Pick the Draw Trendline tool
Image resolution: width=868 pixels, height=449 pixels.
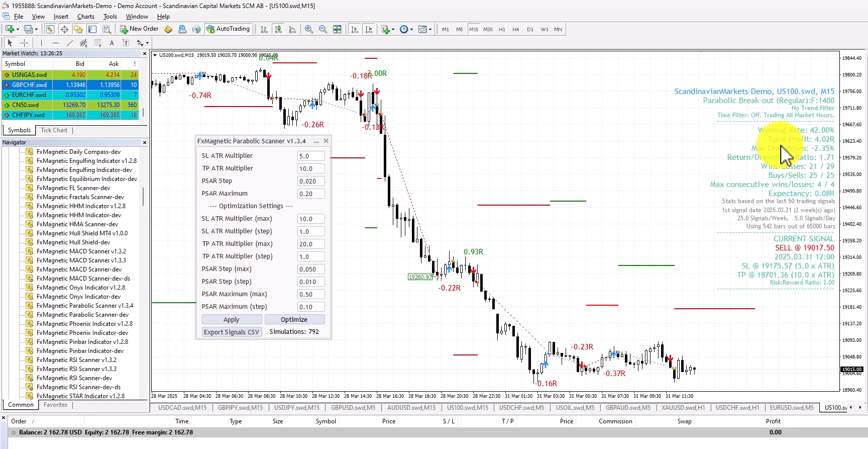coord(69,43)
